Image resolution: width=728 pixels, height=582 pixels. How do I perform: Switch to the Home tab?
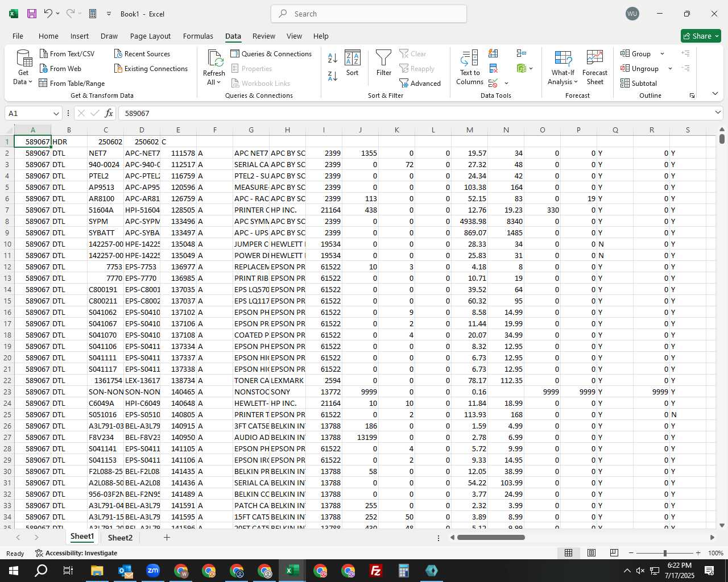pyautogui.click(x=48, y=36)
